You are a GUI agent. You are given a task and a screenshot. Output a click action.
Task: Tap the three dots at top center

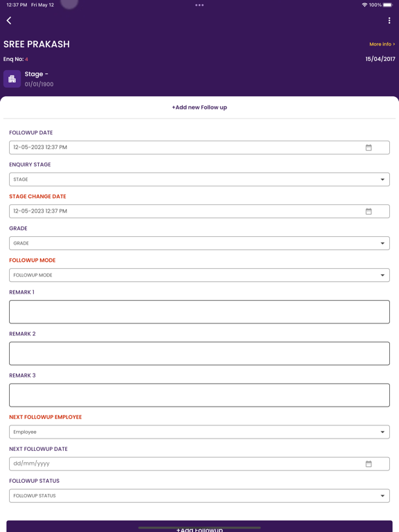click(x=199, y=5)
